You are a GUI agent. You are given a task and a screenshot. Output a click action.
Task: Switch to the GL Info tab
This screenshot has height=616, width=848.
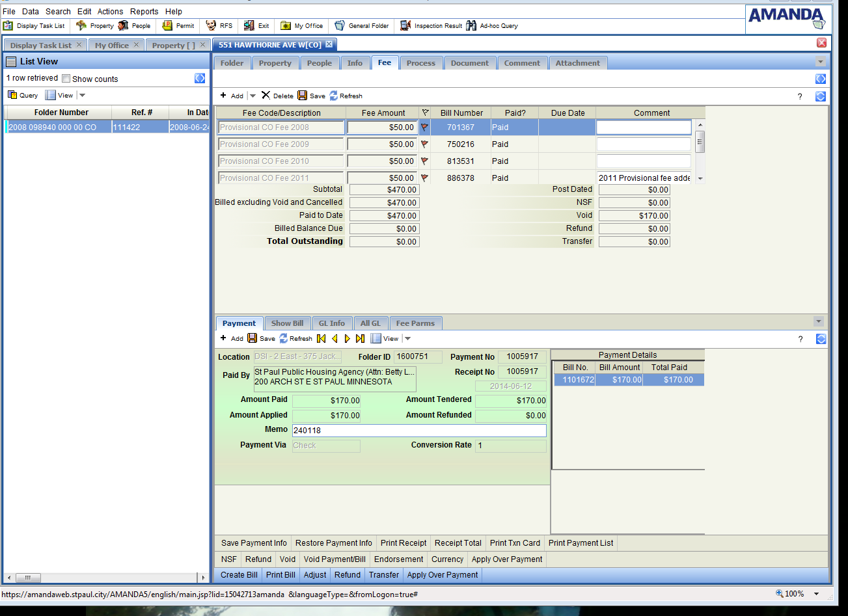tap(332, 323)
